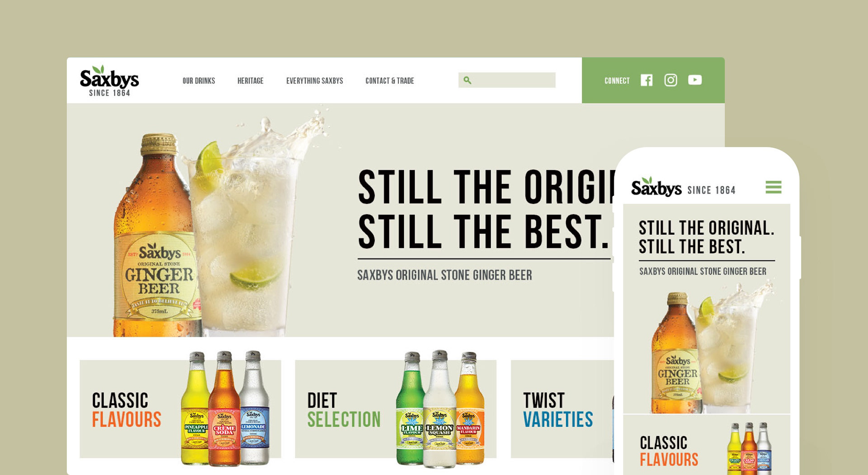Click into the header search field
Screen dimensions: 868x475
507,80
